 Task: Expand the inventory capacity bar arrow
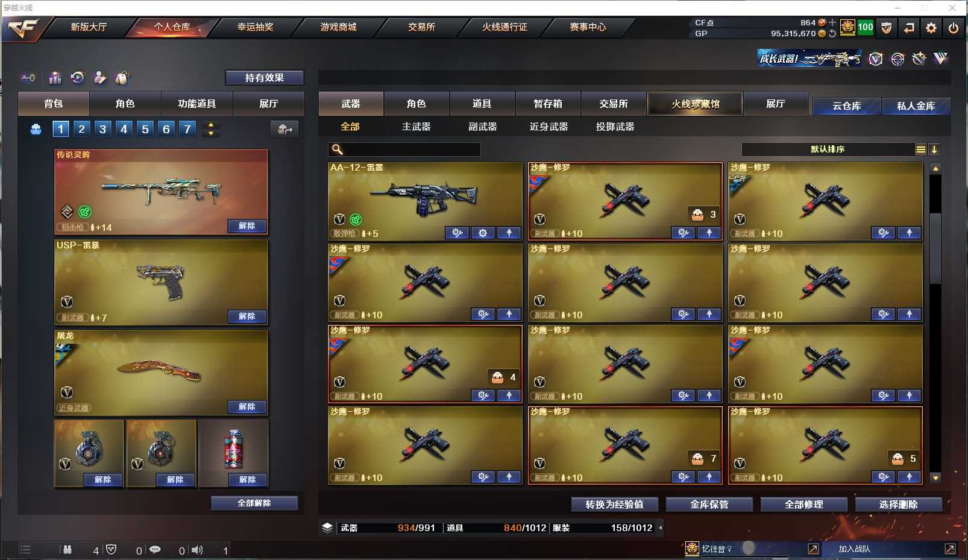coord(660,528)
